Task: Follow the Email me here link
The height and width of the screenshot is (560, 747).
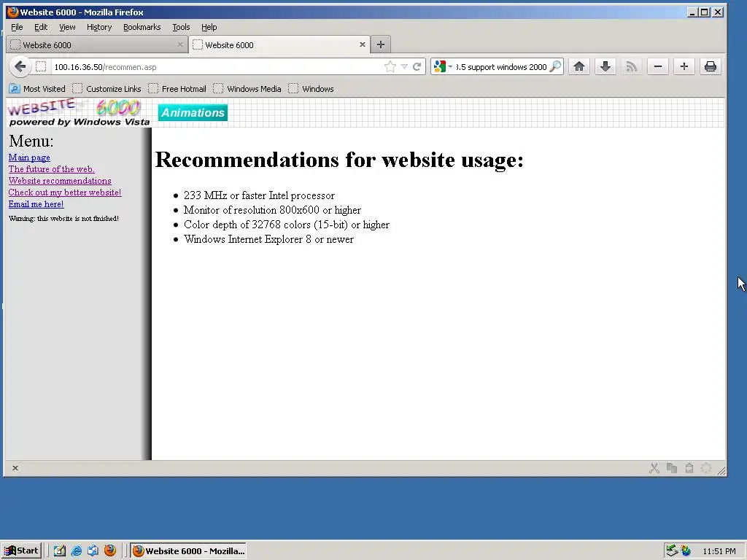Action: click(36, 204)
